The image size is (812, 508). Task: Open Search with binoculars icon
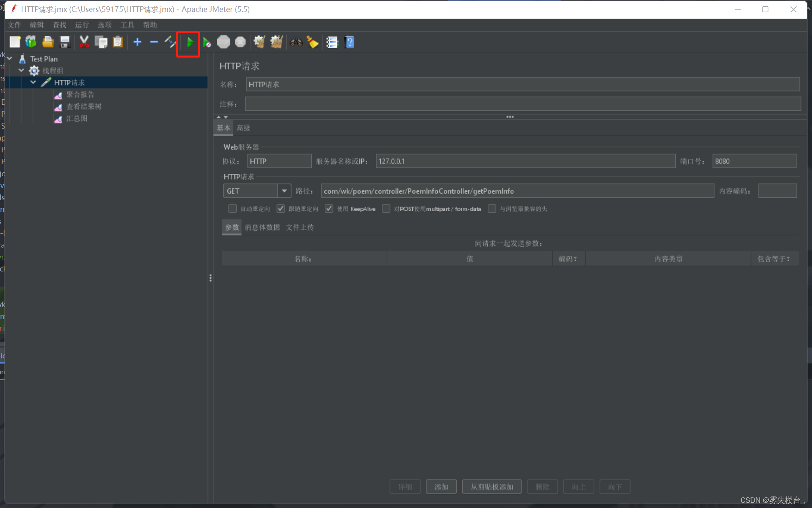(x=296, y=42)
